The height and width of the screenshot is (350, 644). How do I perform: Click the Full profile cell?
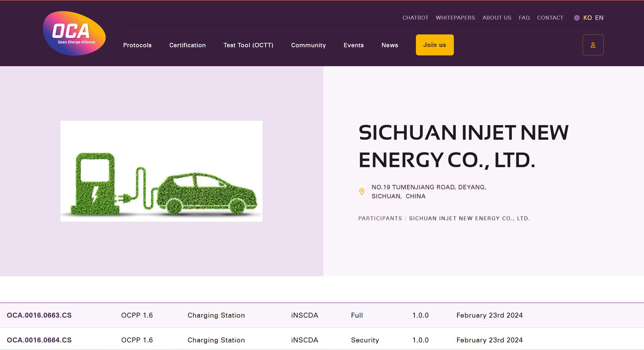click(x=357, y=315)
